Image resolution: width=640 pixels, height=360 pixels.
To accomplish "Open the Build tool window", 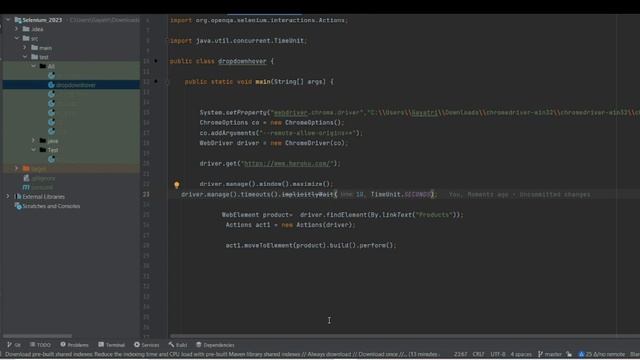I will click(x=178, y=345).
